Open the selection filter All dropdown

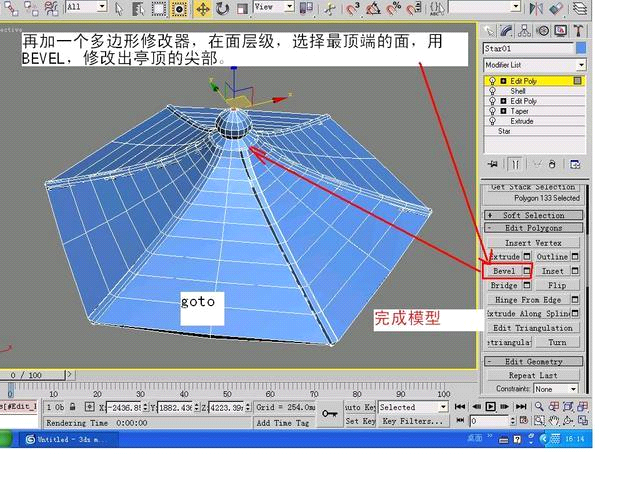(x=103, y=6)
